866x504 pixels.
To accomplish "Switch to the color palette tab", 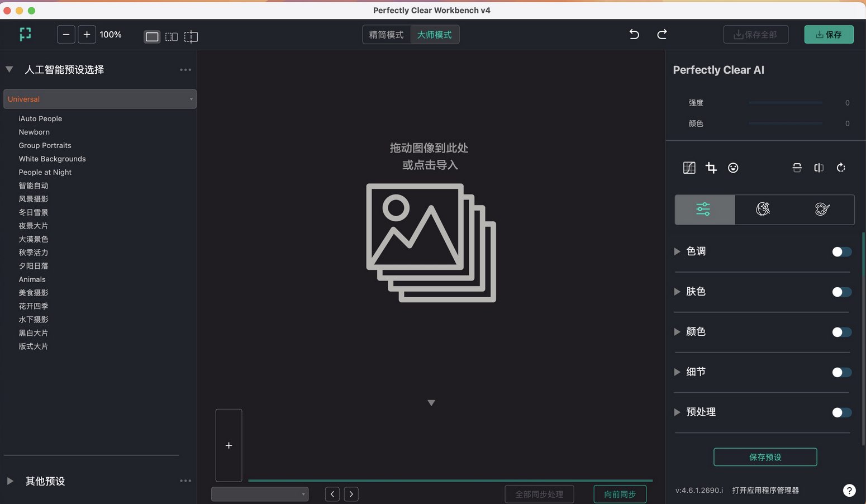I will [x=822, y=210].
